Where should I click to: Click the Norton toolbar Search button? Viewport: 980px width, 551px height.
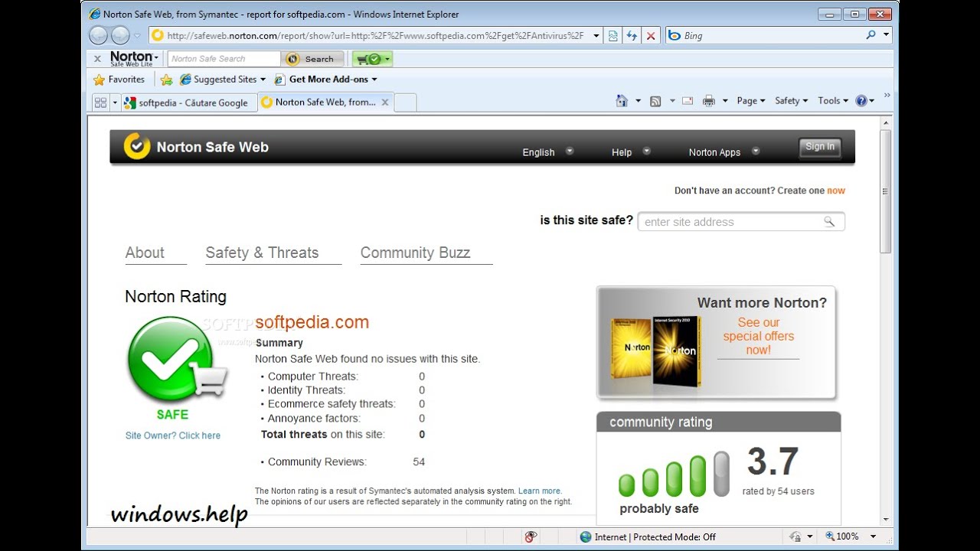pyautogui.click(x=312, y=59)
